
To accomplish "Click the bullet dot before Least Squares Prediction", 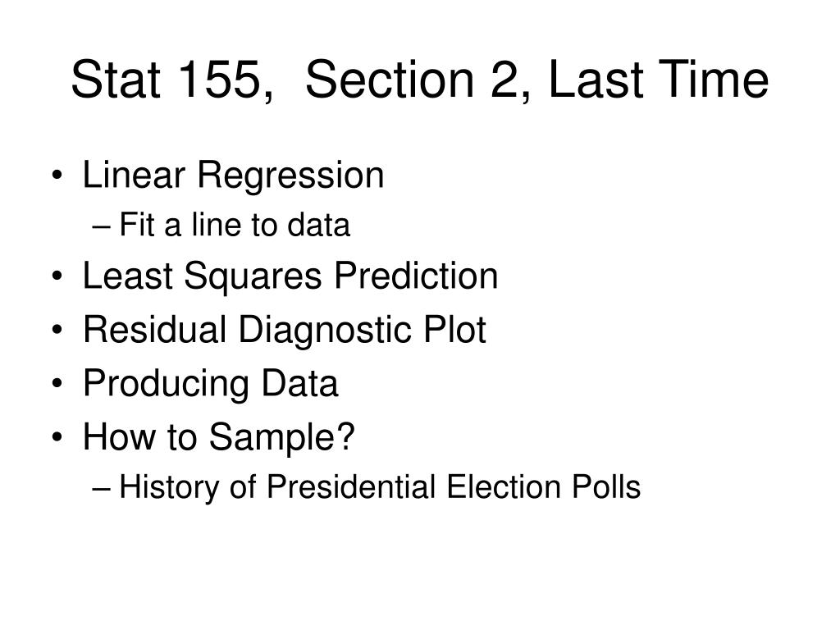I will click(57, 276).
